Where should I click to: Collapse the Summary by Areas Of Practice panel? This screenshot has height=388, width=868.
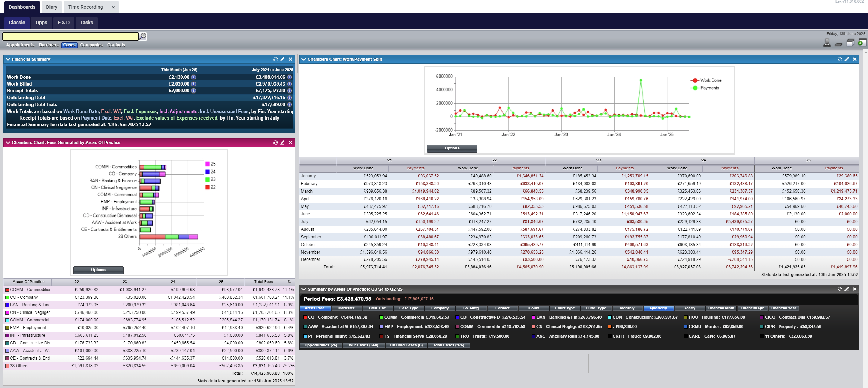tap(304, 289)
